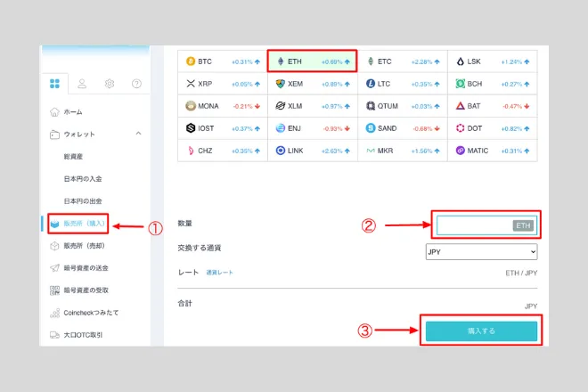Pick the MATIC coin icon
This screenshot has height=392, width=588.
(460, 151)
